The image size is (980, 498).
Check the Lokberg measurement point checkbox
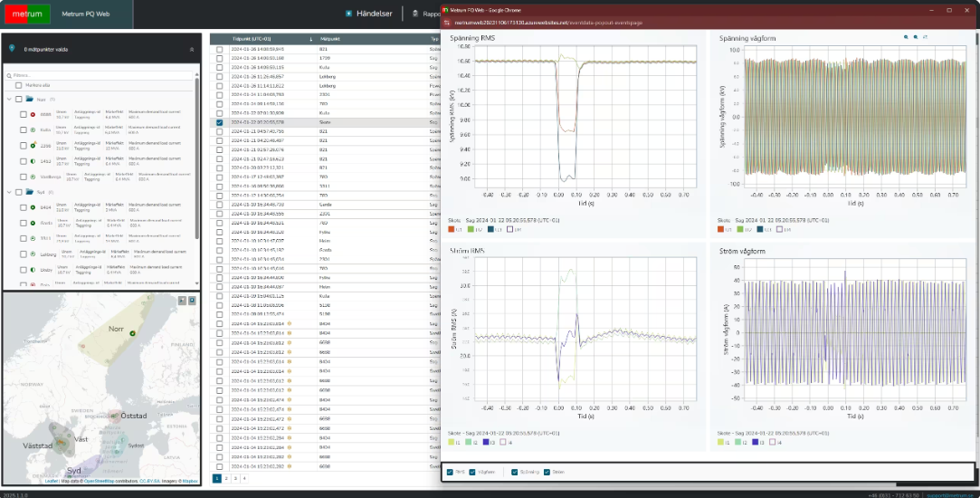(x=24, y=254)
